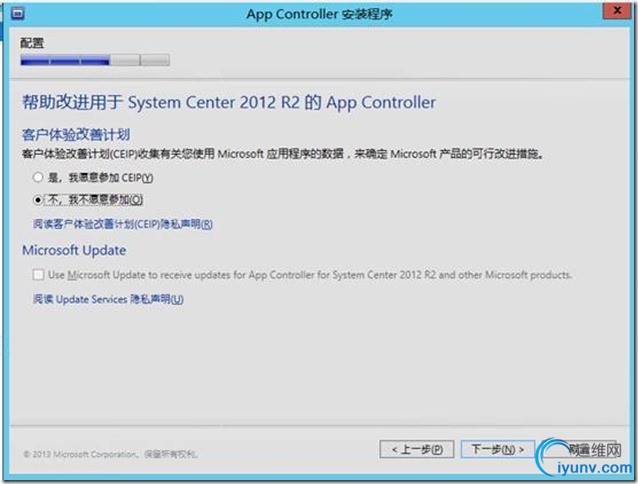Click the '© 2013 Microsoft Corporation' copyright text
This screenshot has width=638, height=484.
(110, 454)
